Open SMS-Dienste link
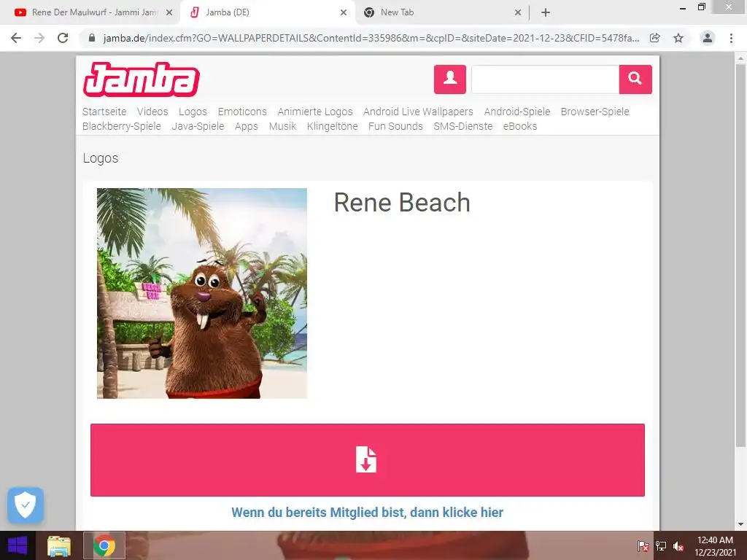 click(463, 126)
